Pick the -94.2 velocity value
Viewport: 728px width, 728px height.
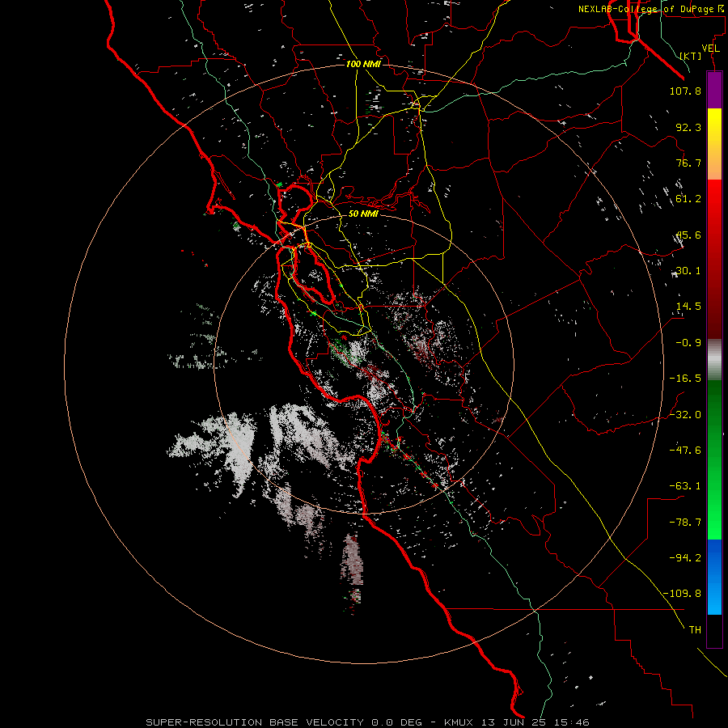click(685, 558)
